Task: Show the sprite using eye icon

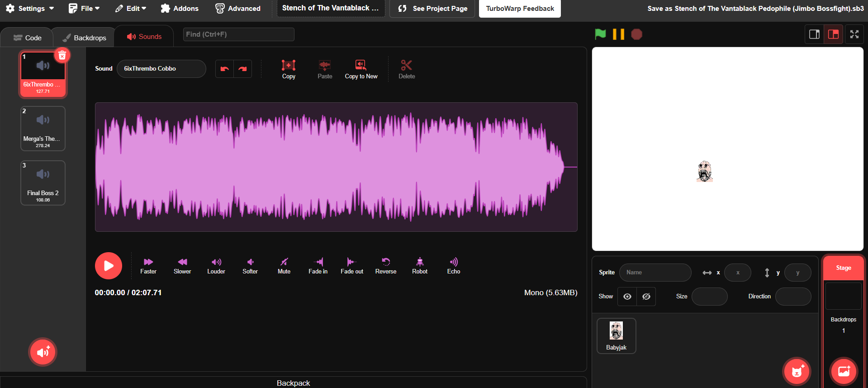Action: pyautogui.click(x=627, y=297)
